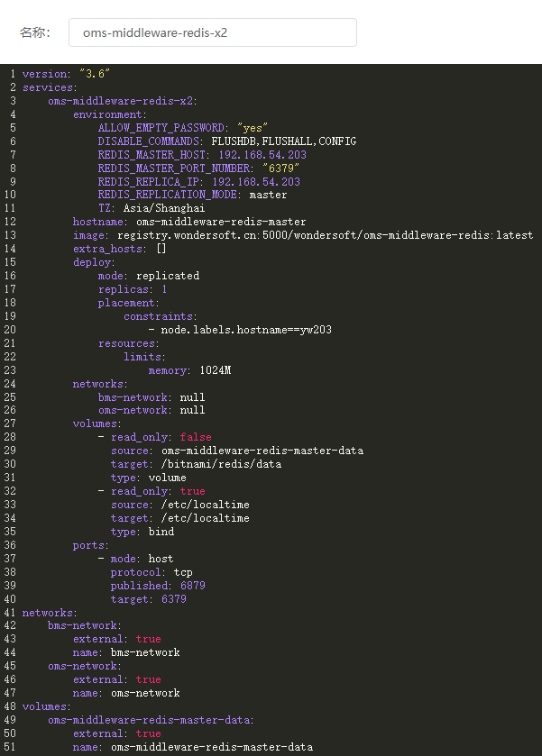Click the REDIS_MASTER_PORT_NUMBER "6379" value
The height and width of the screenshot is (756, 542).
point(280,169)
